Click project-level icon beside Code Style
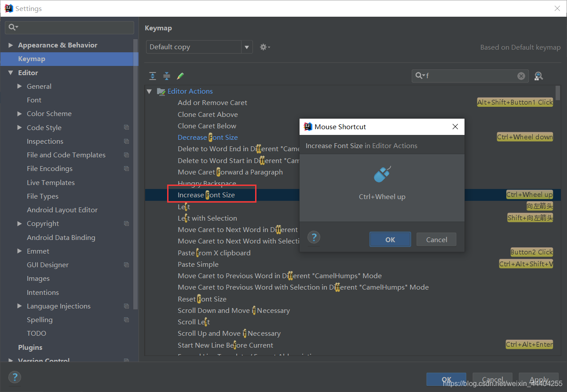 coord(127,127)
